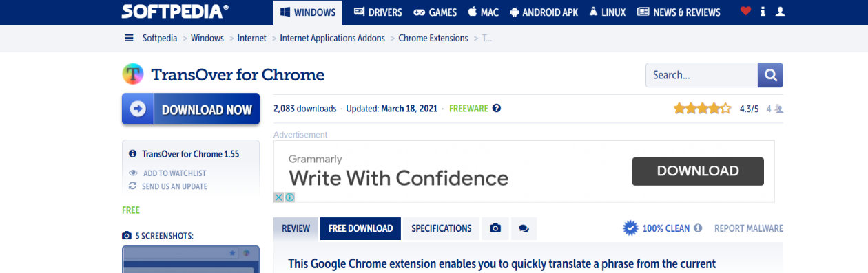Open the comments speech-bubble tab
Image resolution: width=868 pixels, height=273 pixels.
click(x=524, y=228)
